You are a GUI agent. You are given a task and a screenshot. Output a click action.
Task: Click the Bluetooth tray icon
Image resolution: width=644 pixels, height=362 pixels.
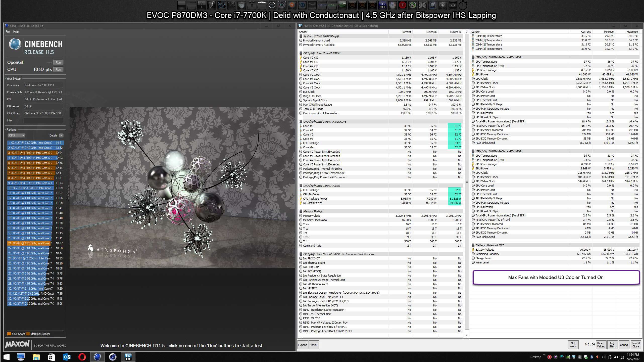click(591, 357)
